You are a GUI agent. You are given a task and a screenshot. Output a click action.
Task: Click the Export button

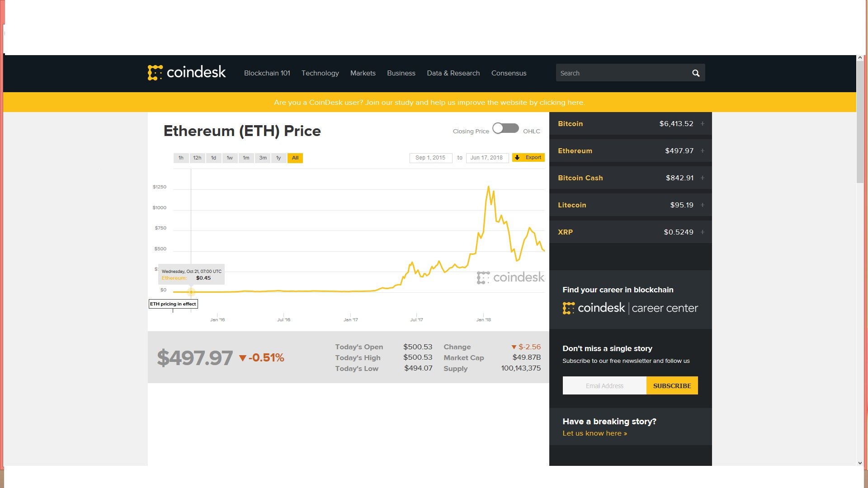[528, 158]
